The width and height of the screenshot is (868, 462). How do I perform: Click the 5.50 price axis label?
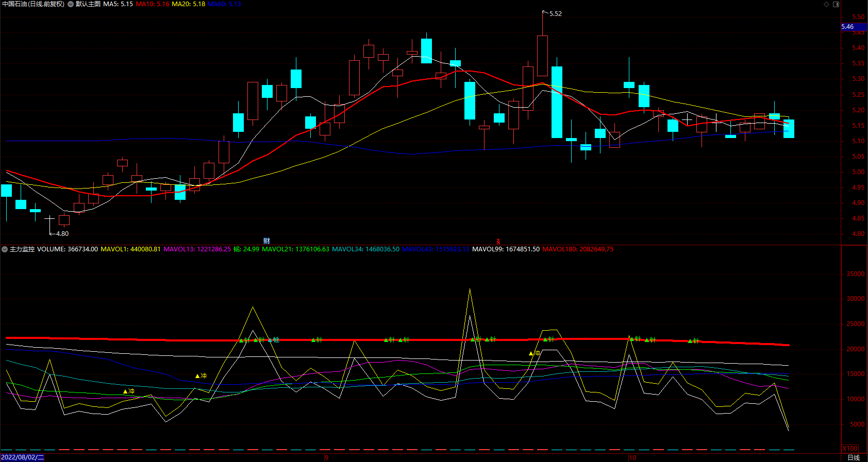coord(858,17)
